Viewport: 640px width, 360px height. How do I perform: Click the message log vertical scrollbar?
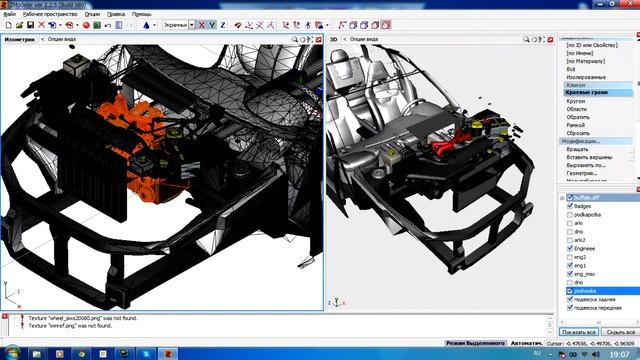point(550,324)
